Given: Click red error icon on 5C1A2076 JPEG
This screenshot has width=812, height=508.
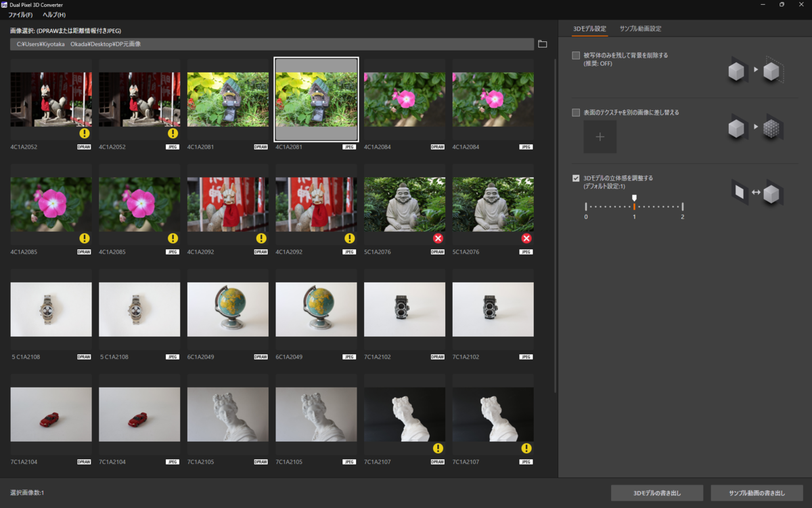Looking at the screenshot, I should 526,238.
